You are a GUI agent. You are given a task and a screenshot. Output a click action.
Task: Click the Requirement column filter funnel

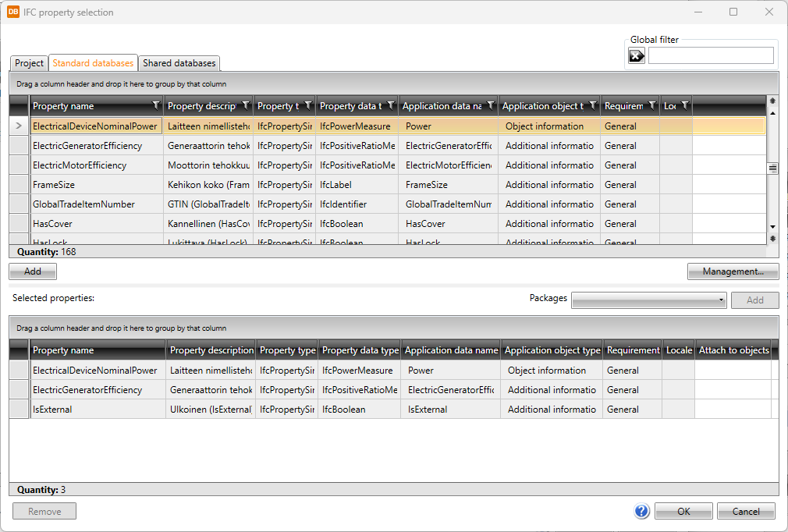(x=651, y=105)
